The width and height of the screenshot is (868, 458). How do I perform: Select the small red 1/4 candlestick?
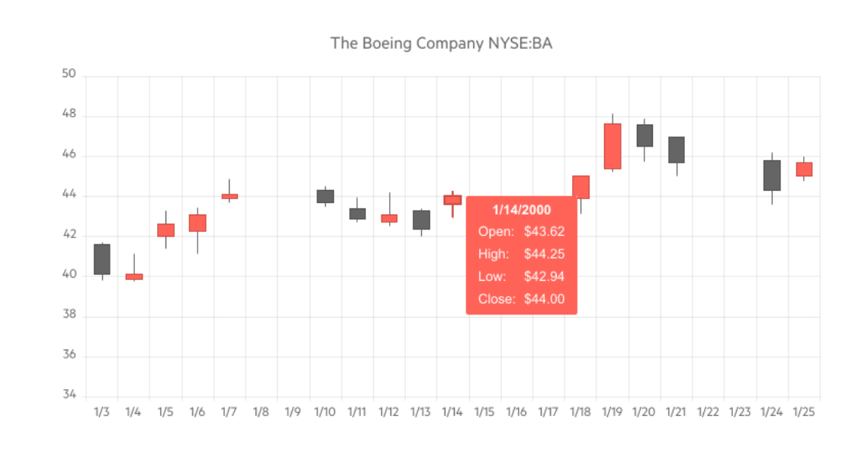pyautogui.click(x=134, y=276)
